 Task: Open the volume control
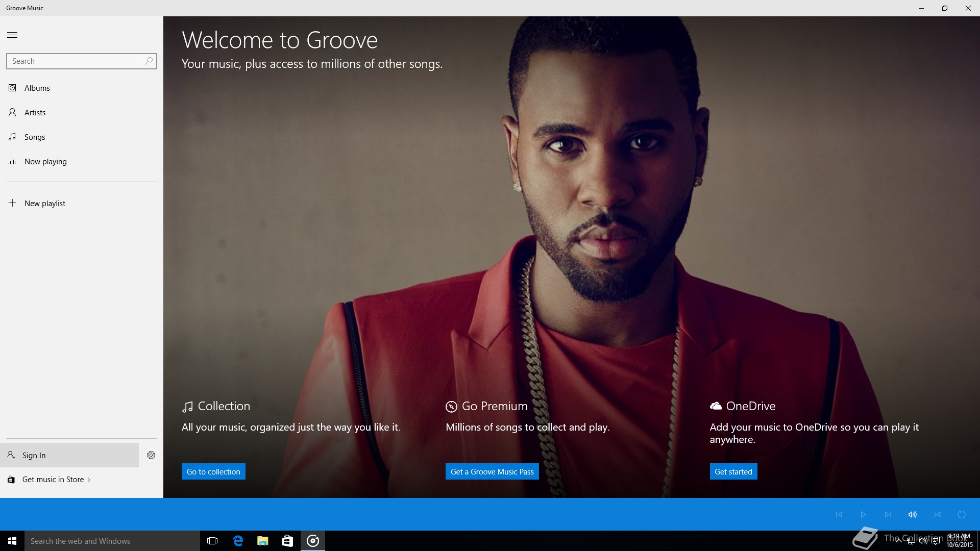pos(912,514)
